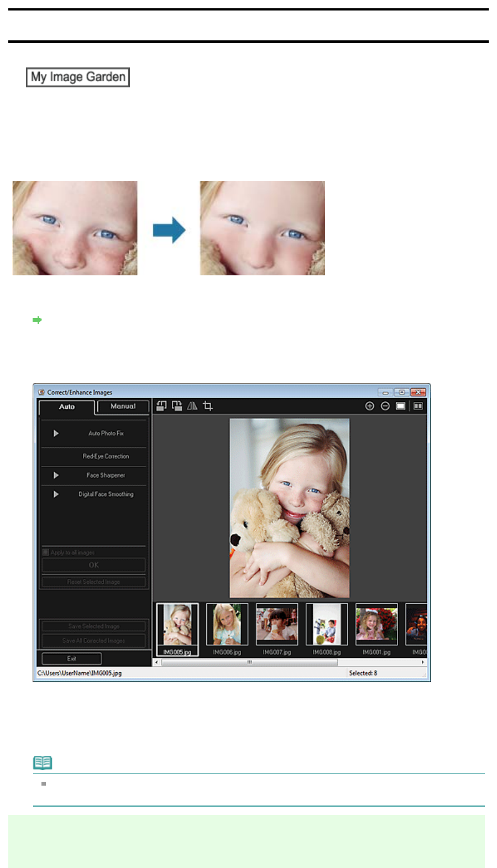Image resolution: width=497 pixels, height=868 pixels.
Task: Toggle the Apply to all images checkbox
Action: 46,552
